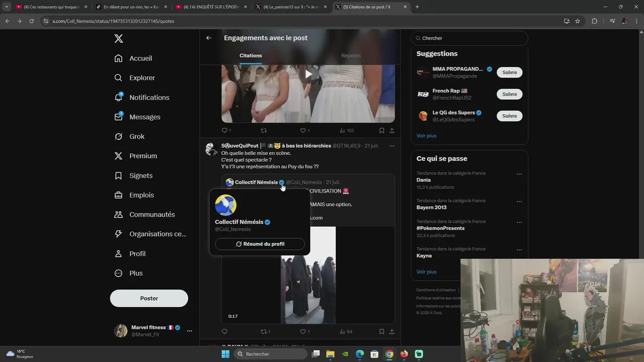Reload the page in Chrome

point(31,21)
